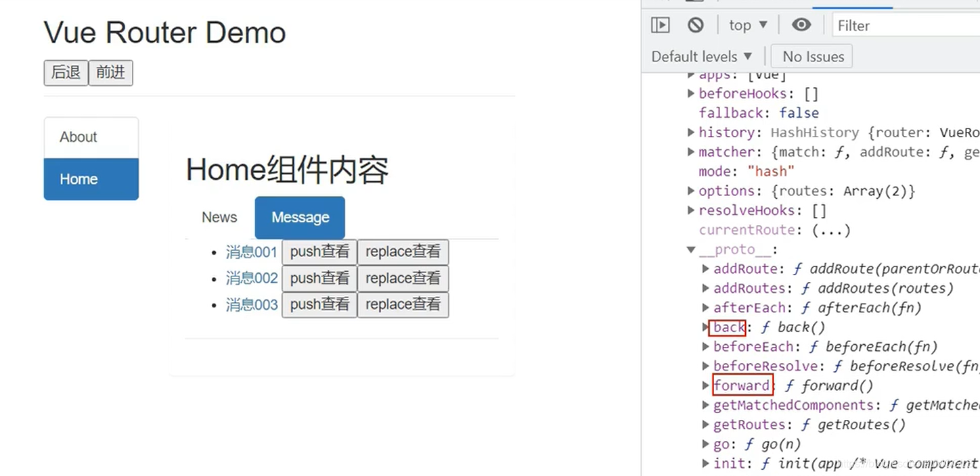The height and width of the screenshot is (476, 980).
Task: Expand the addRoutes function
Action: [x=706, y=288]
